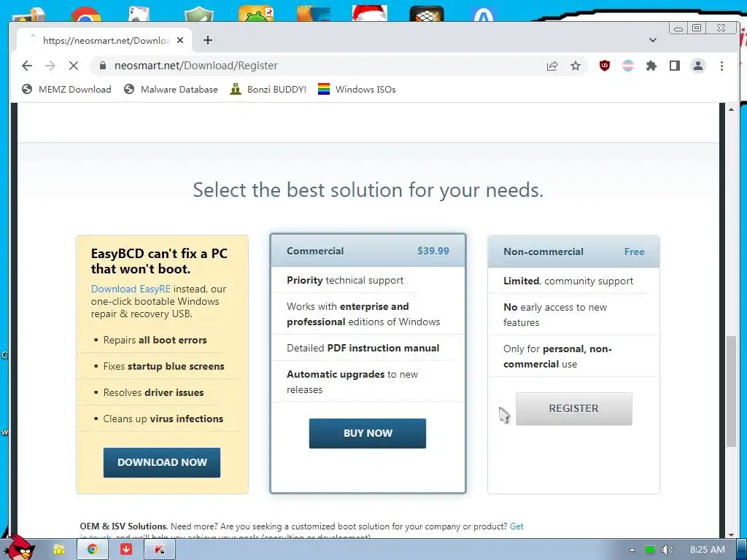Open the Bonzi BUDDY! bookmark
This screenshot has width=747, height=560.
point(268,90)
